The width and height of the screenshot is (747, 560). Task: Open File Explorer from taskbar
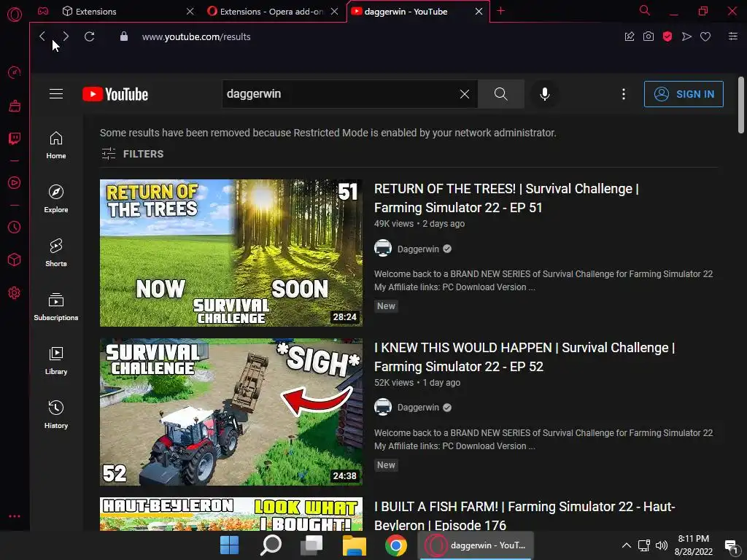pyautogui.click(x=354, y=545)
